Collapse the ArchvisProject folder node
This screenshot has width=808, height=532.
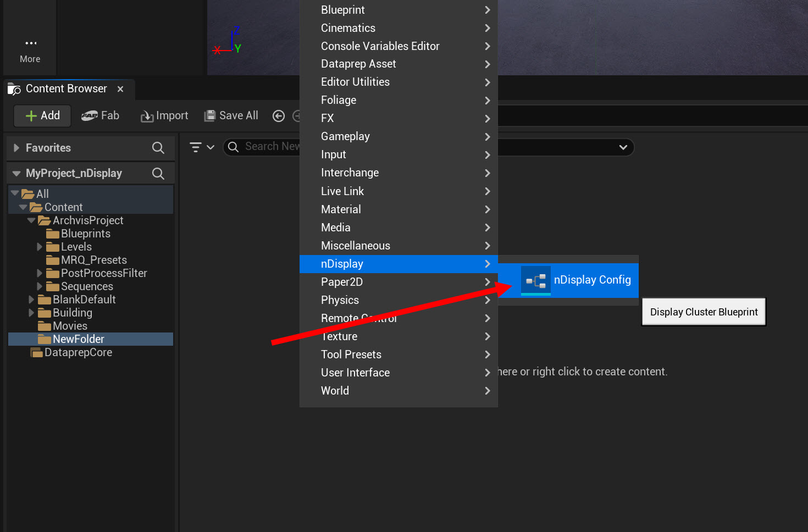31,220
